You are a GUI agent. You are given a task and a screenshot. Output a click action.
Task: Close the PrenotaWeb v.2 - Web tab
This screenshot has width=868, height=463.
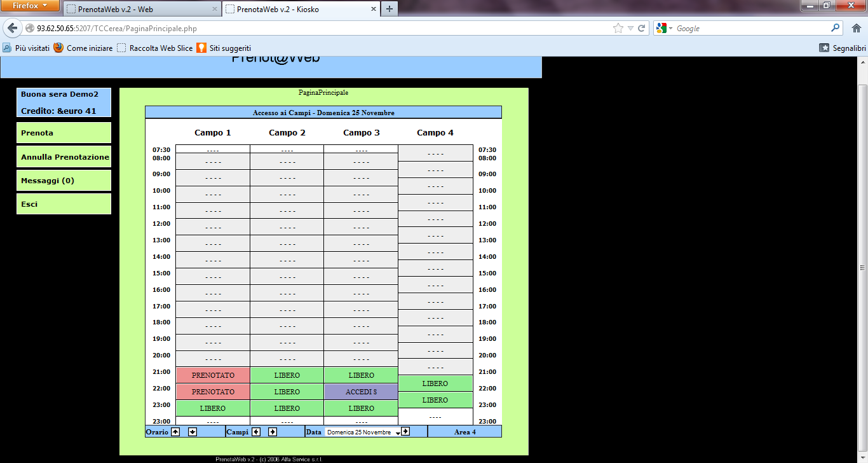pos(214,10)
